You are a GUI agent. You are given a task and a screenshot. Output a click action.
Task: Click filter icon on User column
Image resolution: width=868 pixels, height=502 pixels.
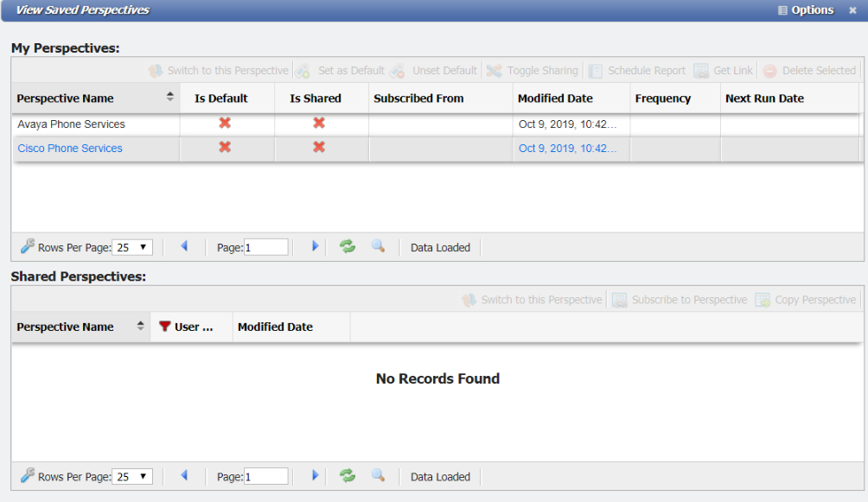click(164, 327)
